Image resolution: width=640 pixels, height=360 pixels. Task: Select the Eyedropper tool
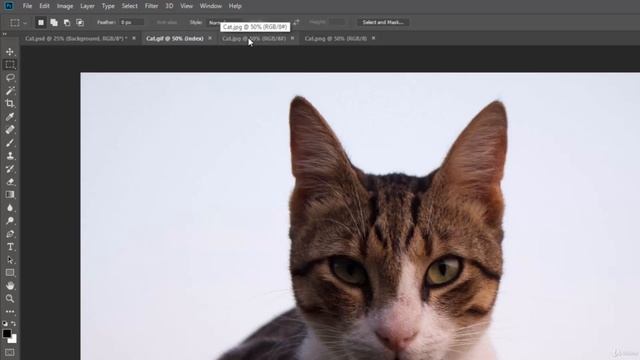tap(10, 117)
